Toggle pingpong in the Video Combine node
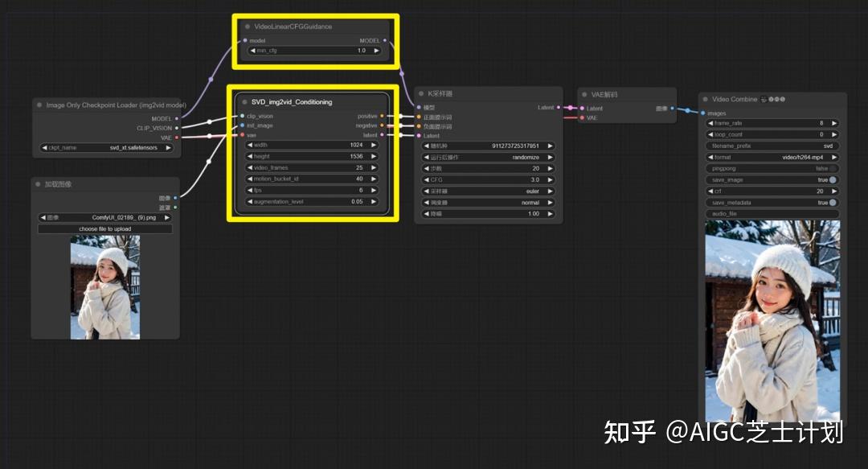Screen dimensions: 868x469 tap(833, 168)
